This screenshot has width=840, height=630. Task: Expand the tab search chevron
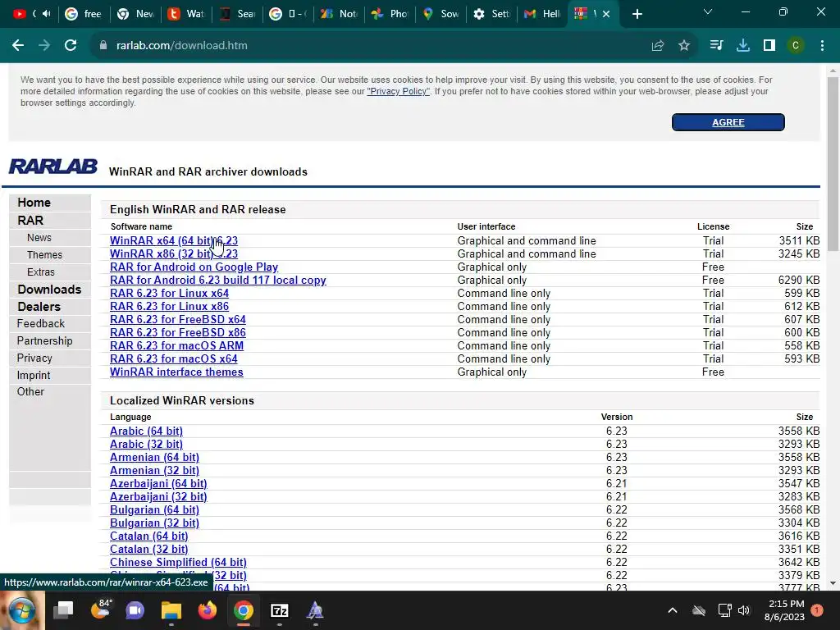[x=708, y=11]
